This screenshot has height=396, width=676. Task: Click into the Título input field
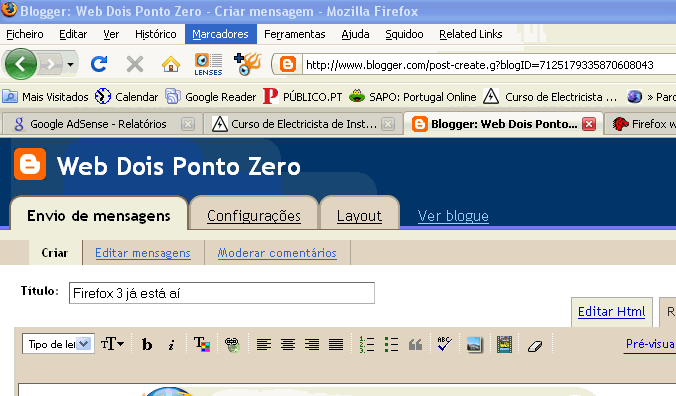click(222, 293)
